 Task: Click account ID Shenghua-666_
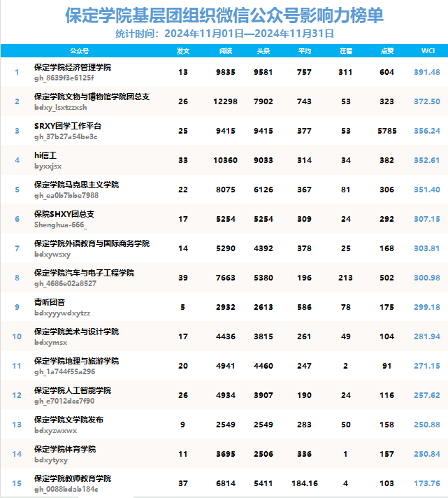61,225
